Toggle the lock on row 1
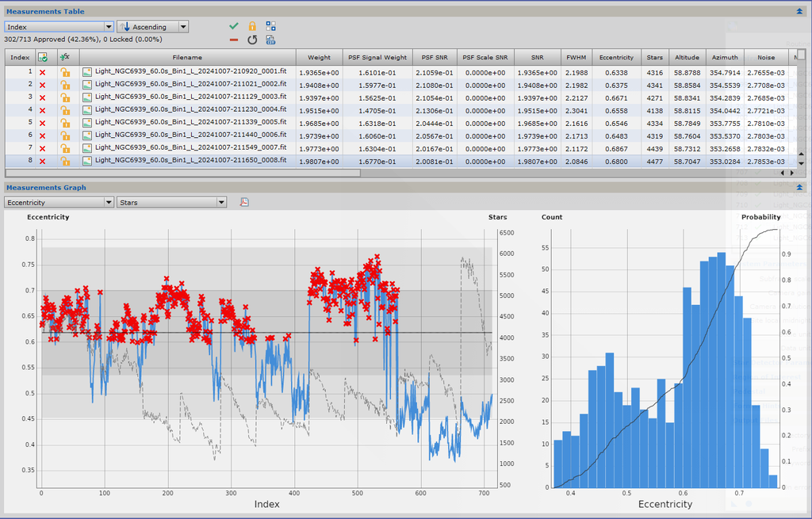 (x=65, y=72)
